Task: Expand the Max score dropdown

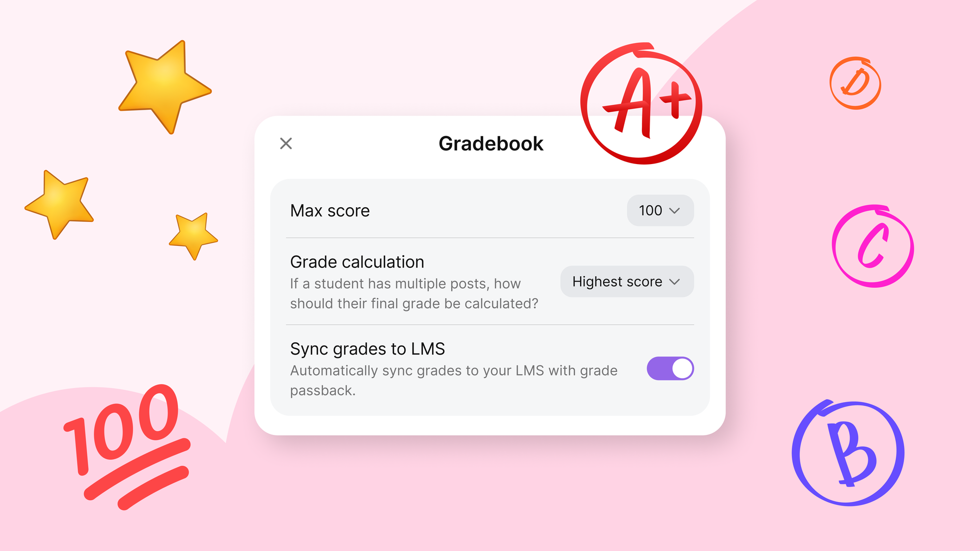Action: click(x=660, y=211)
